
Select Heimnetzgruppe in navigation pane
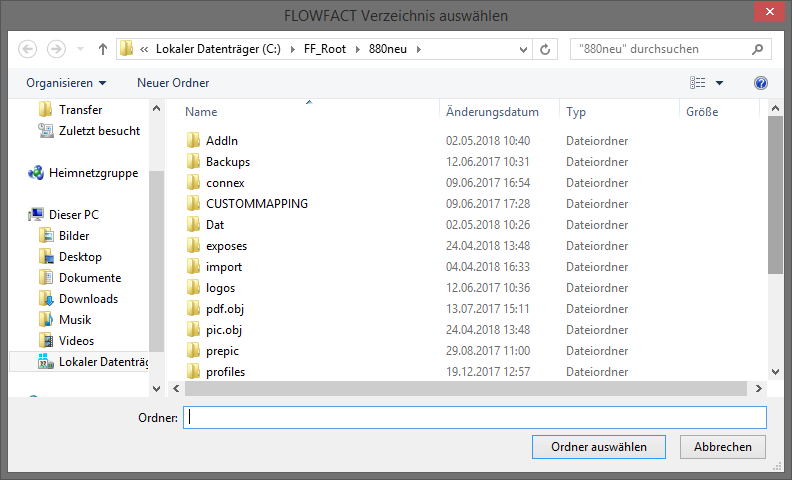[x=93, y=173]
